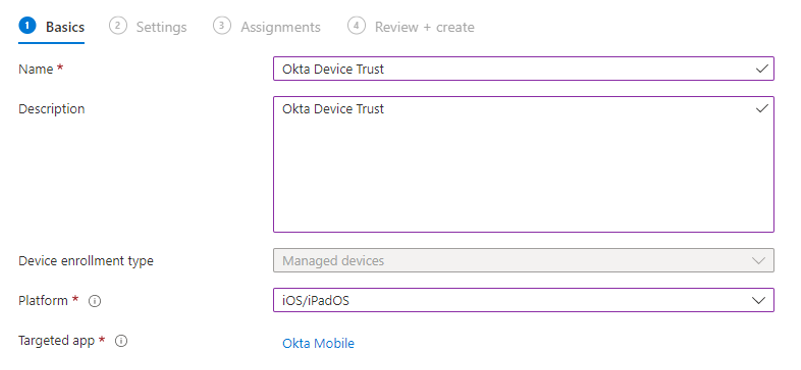
Task: Click the Platform dropdown chevron arrow
Action: point(759,300)
